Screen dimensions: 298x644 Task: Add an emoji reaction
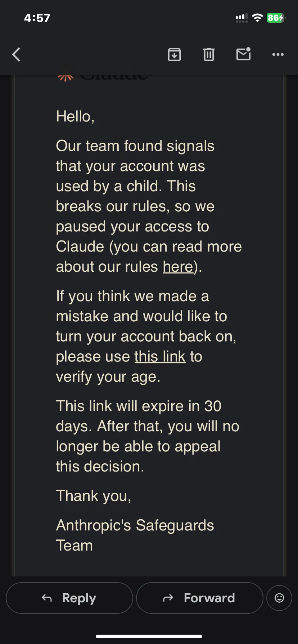click(x=279, y=598)
